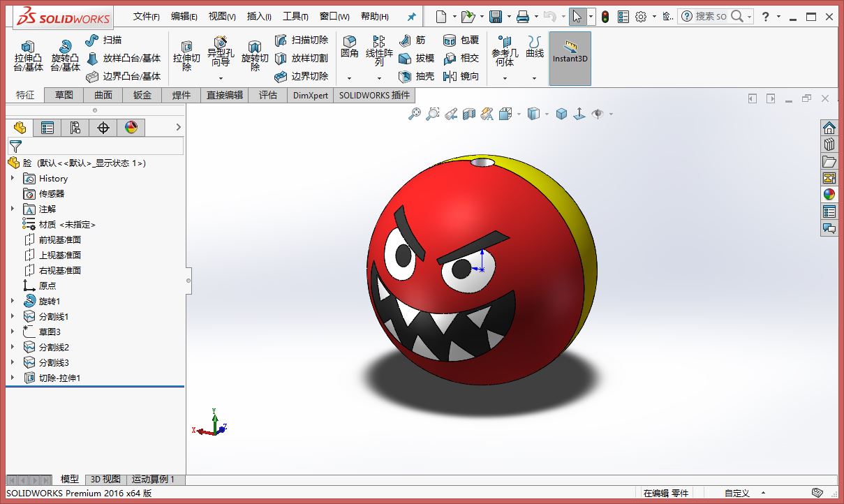
Task: Open the 异型孔向导 hole wizard
Action: click(221, 52)
